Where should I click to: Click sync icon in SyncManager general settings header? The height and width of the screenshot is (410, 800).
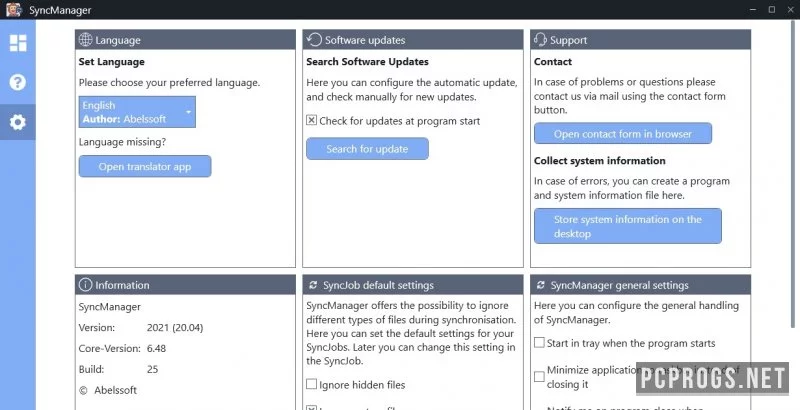pos(541,286)
